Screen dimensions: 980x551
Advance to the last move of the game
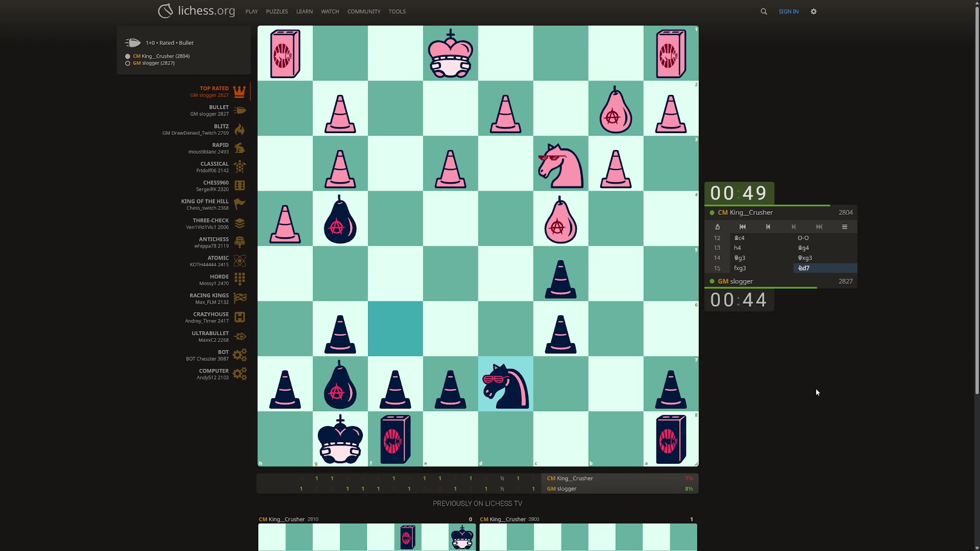point(819,227)
